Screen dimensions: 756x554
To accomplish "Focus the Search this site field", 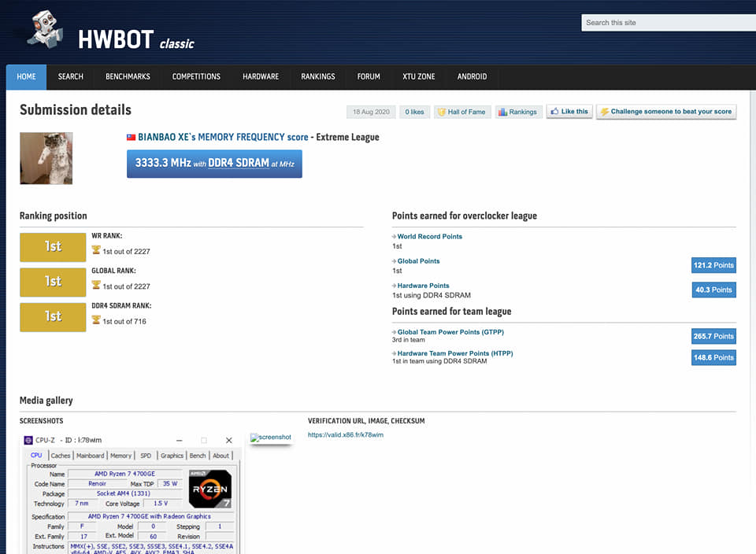I will point(669,23).
